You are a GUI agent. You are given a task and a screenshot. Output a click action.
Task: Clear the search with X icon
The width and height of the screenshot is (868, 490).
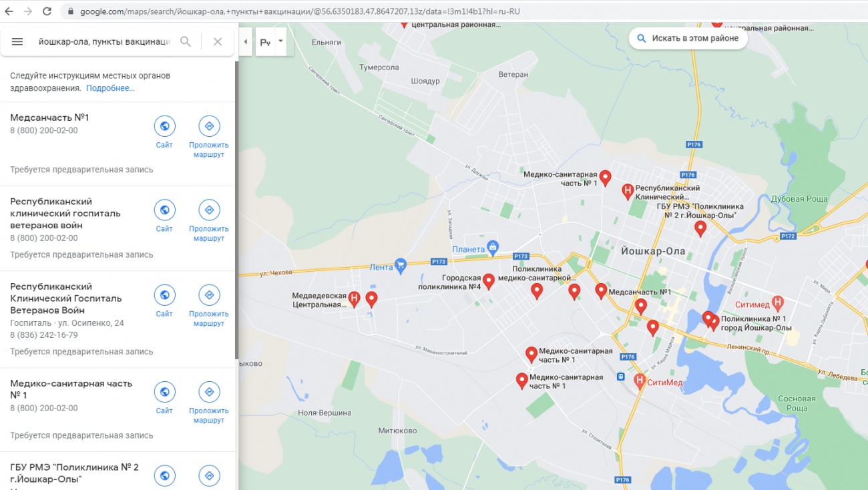tap(218, 41)
